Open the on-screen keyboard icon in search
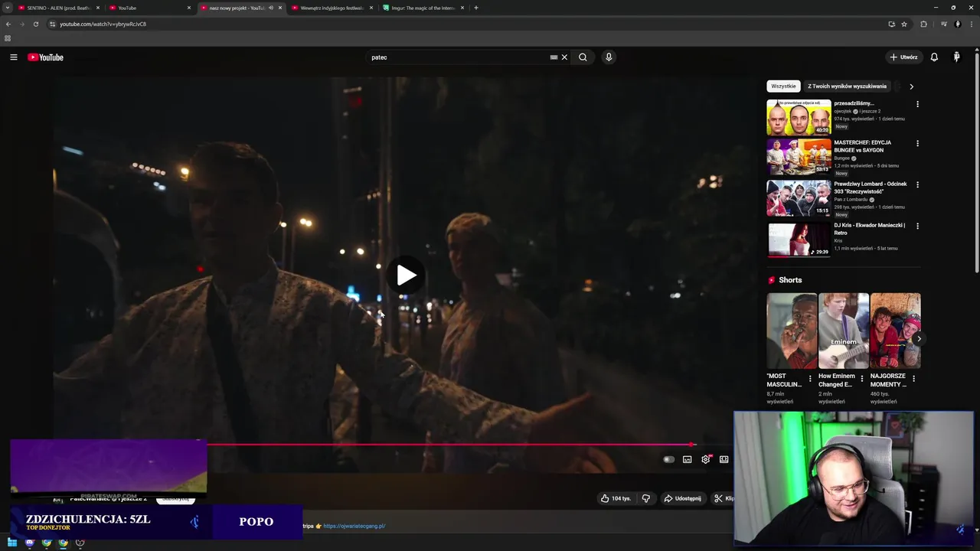The height and width of the screenshot is (551, 980). coord(554,57)
